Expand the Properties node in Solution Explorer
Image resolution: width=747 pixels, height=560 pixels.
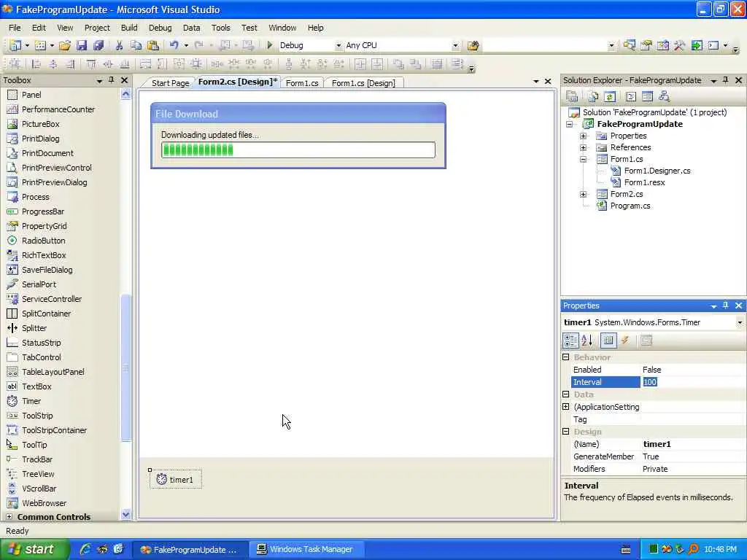(x=583, y=136)
